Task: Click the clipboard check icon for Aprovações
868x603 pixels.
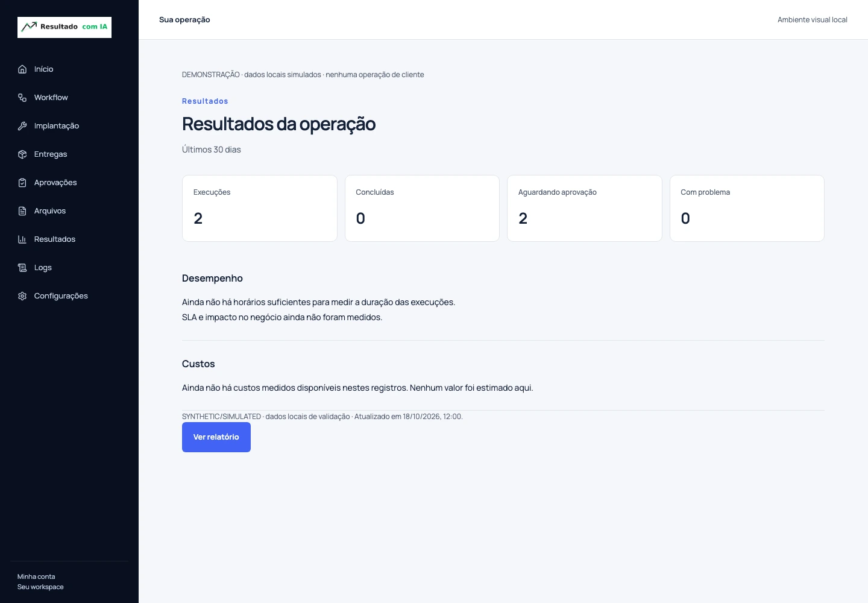Action: tap(22, 183)
